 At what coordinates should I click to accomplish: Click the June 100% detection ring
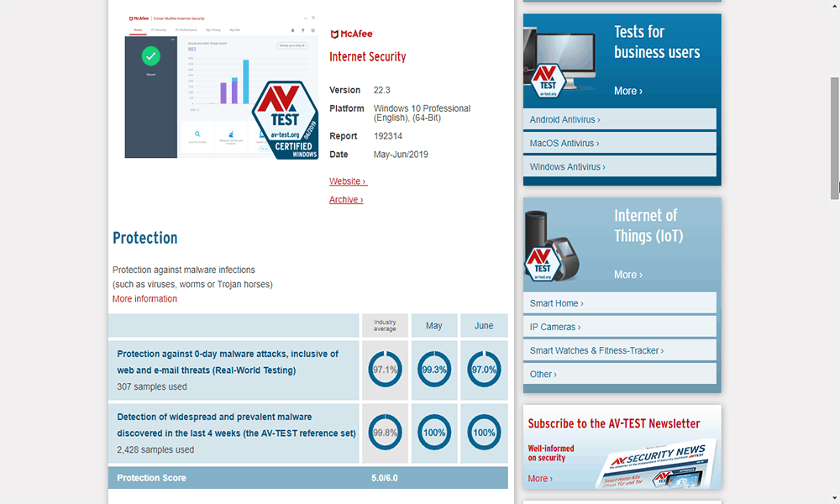[484, 433]
